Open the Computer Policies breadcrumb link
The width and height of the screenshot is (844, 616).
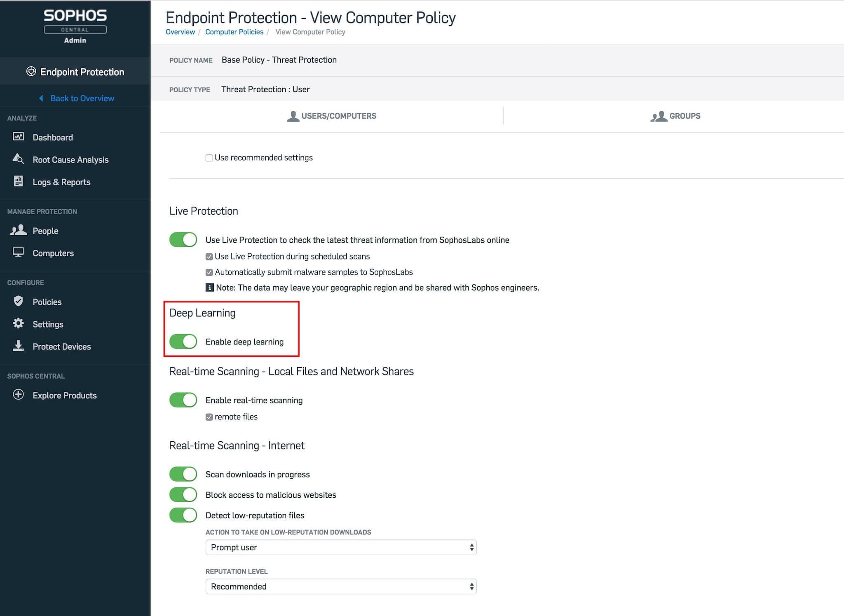234,32
